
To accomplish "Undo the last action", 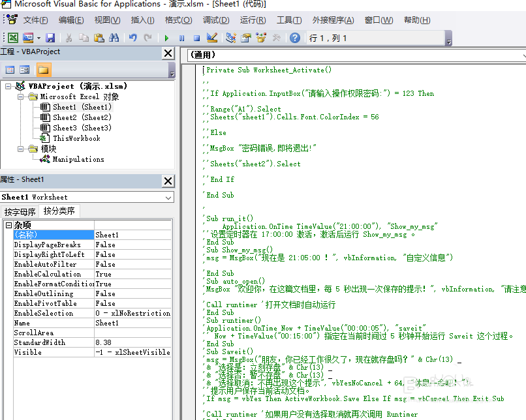I will pyautogui.click(x=133, y=38).
